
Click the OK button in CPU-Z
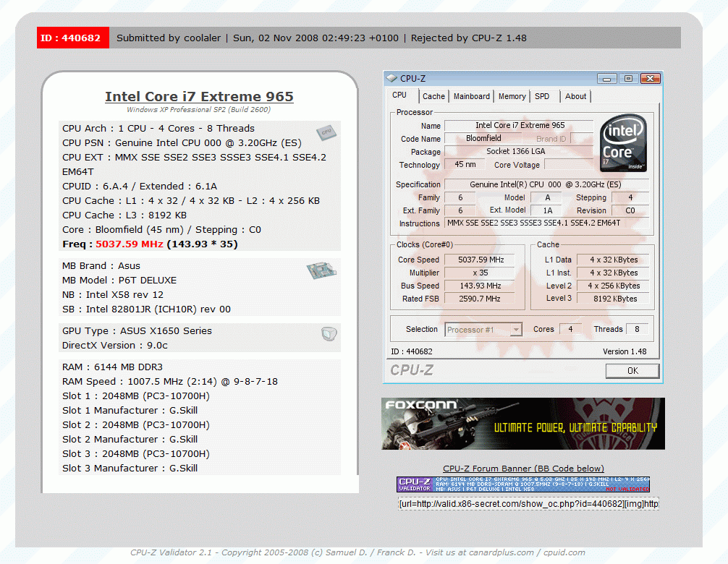tap(632, 371)
